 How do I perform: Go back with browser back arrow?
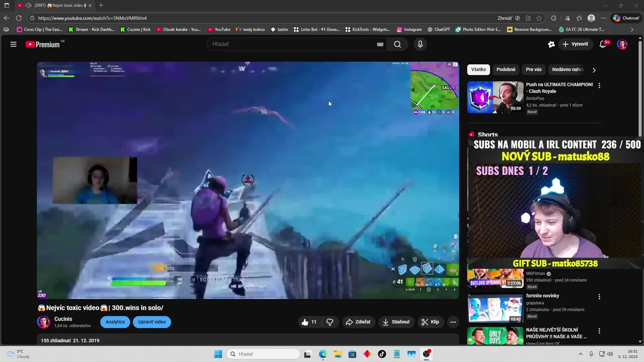7,18
